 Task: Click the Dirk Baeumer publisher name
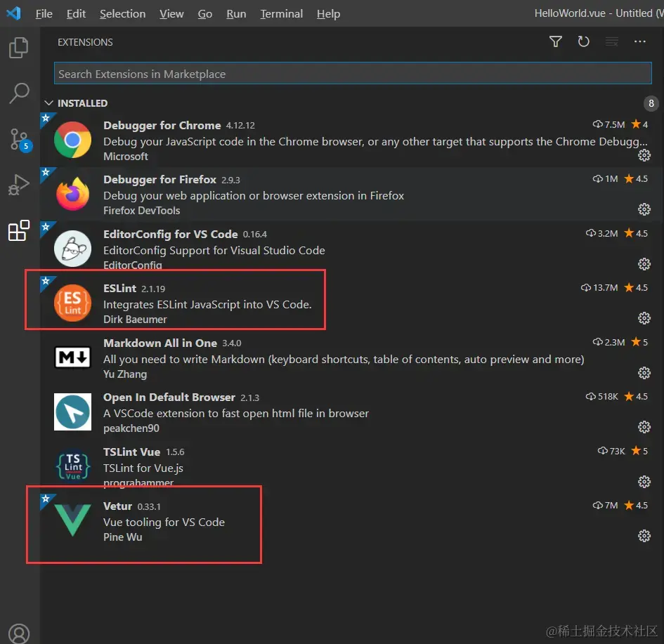coord(135,320)
